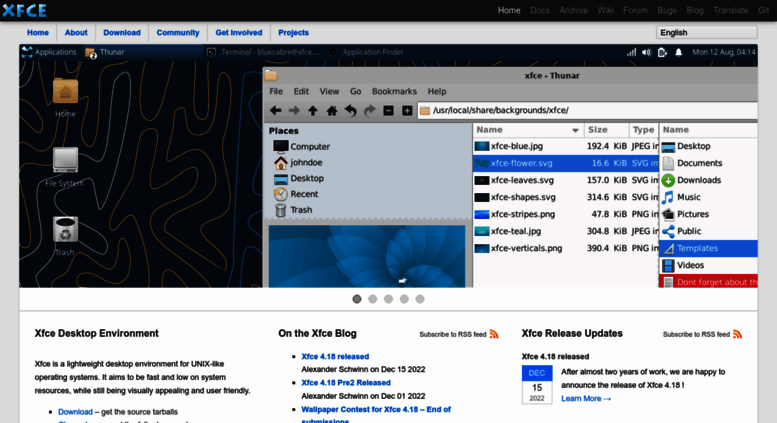Screen dimensions: 777x423
Task: Select xfce-blue.jpg file
Action: pos(565,146)
